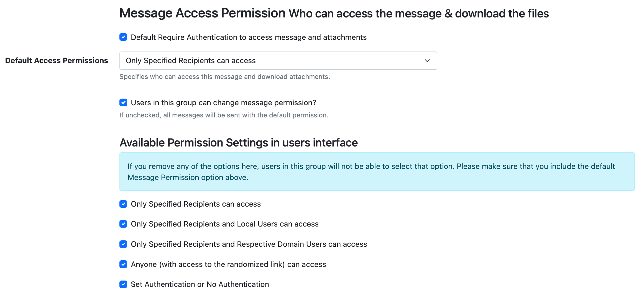644x293 pixels.
Task: Click the Only Specified Recipients option label
Action: (196, 204)
